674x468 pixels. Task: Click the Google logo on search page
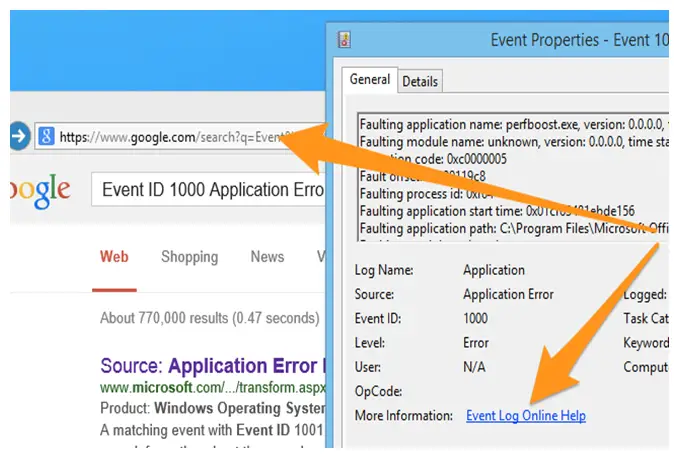click(x=40, y=191)
